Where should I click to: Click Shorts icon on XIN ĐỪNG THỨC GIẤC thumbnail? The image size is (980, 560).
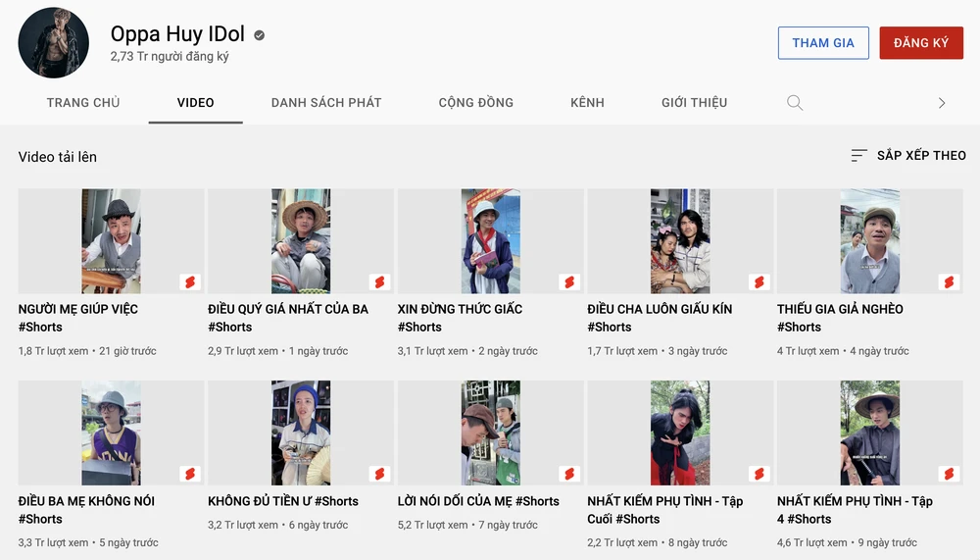(x=569, y=282)
